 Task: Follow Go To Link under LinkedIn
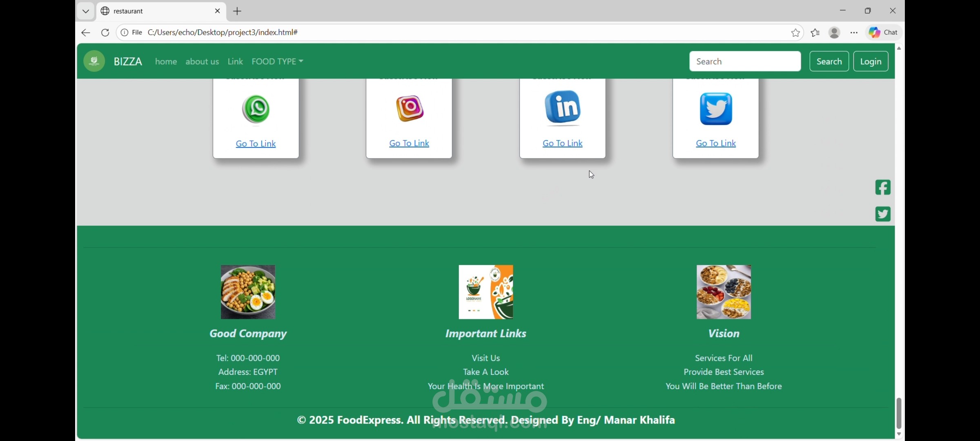562,143
